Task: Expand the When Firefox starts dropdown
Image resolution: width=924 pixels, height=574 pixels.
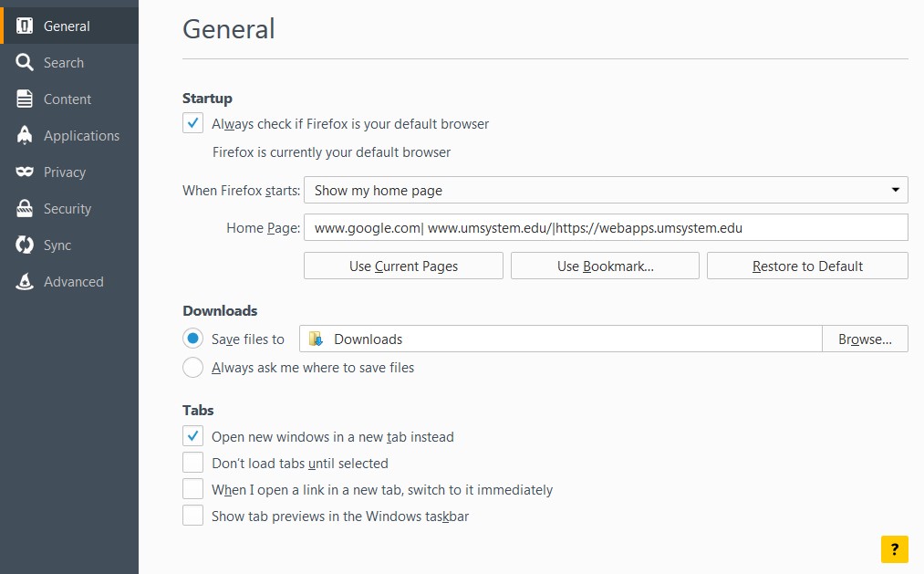Action: pyautogui.click(x=606, y=190)
